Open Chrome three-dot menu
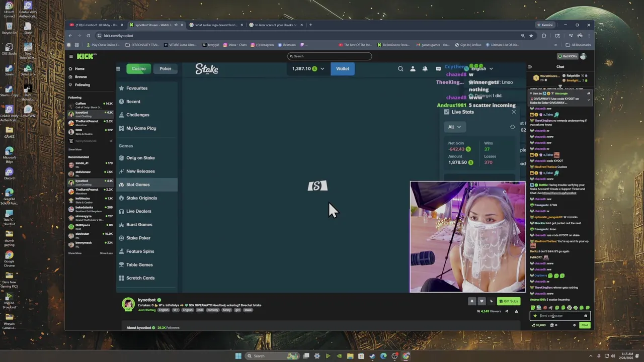 click(589, 36)
